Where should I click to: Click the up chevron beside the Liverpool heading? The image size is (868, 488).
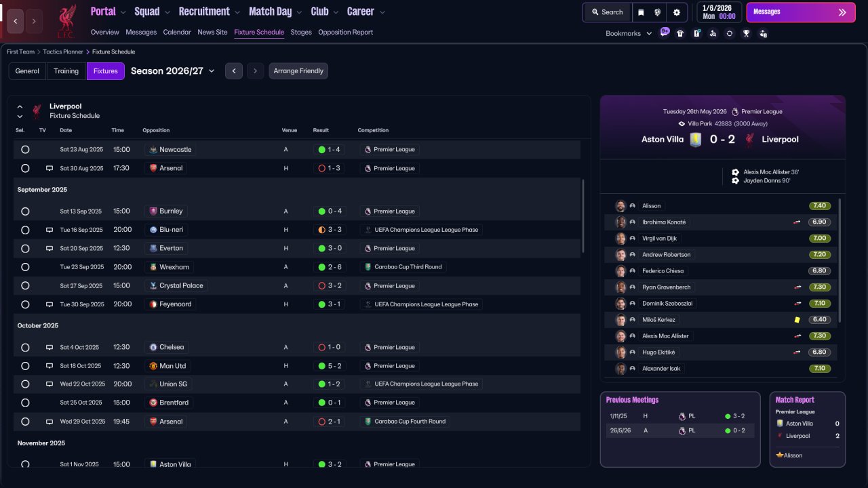(x=20, y=106)
